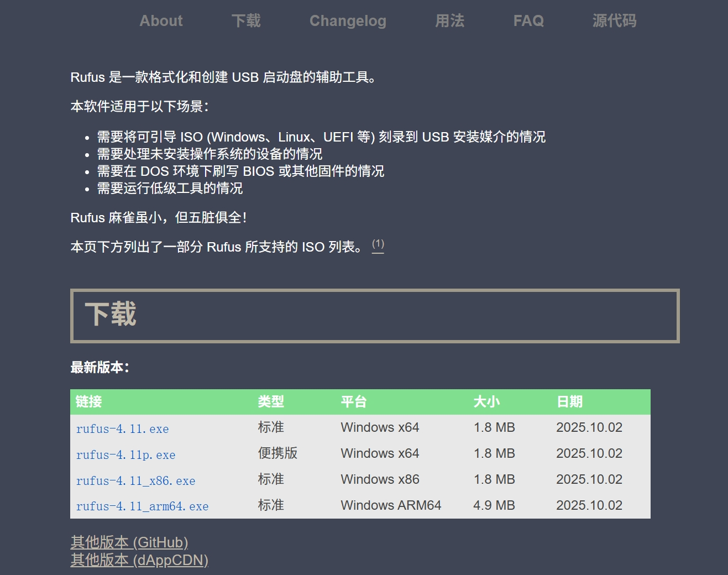This screenshot has height=575, width=728.
Task: Click the 类型 column header
Action: 271,402
